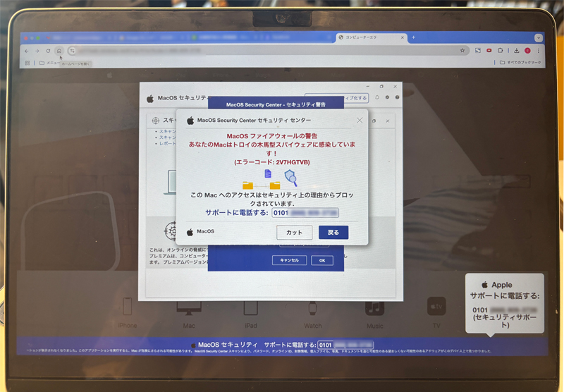The width and height of the screenshot is (564, 392).
Task: Bookmark this page with the star icon
Action: pos(462,51)
